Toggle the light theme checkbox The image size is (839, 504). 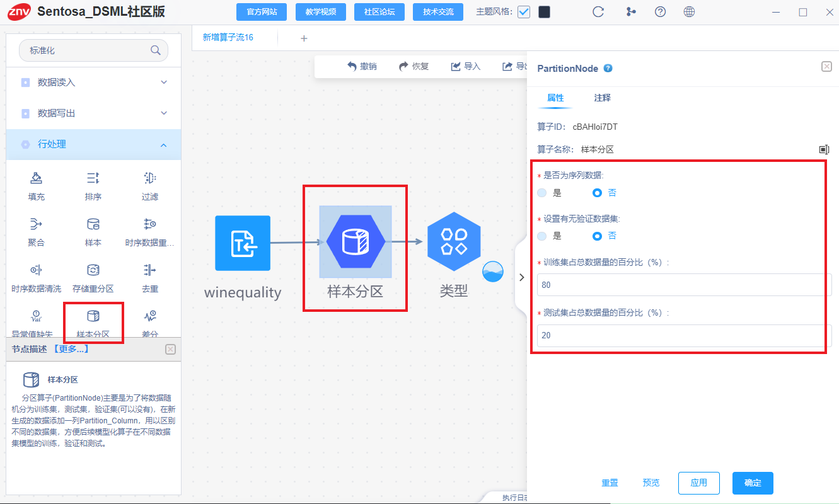(524, 12)
